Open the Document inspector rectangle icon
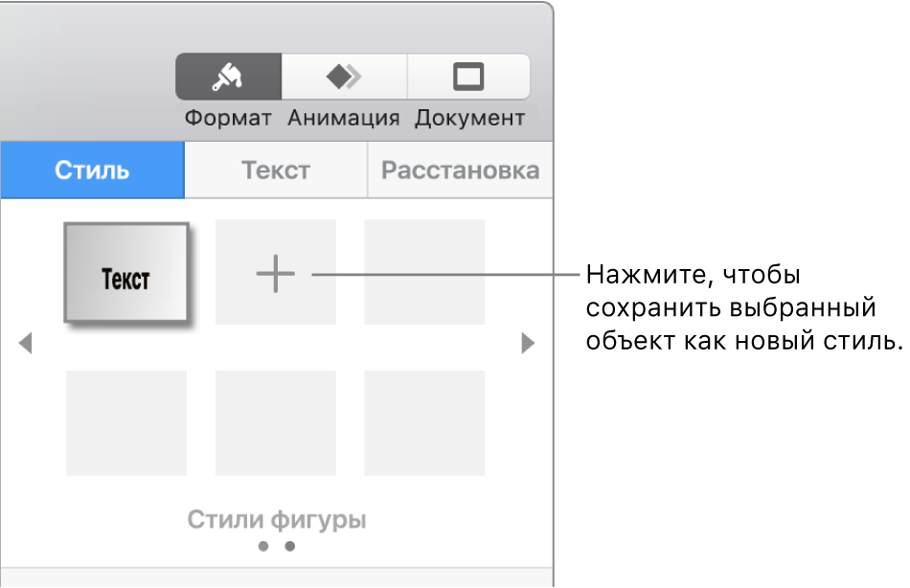 click(x=468, y=77)
